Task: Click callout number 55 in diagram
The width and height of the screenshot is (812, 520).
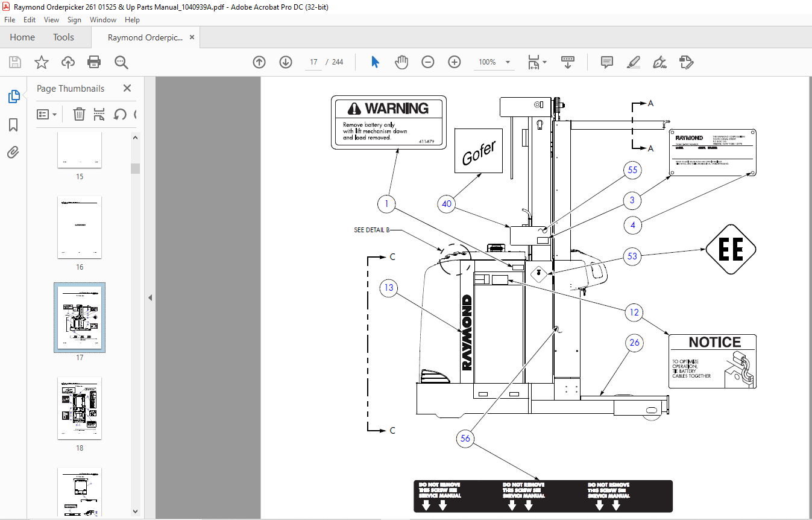Action: (x=632, y=170)
